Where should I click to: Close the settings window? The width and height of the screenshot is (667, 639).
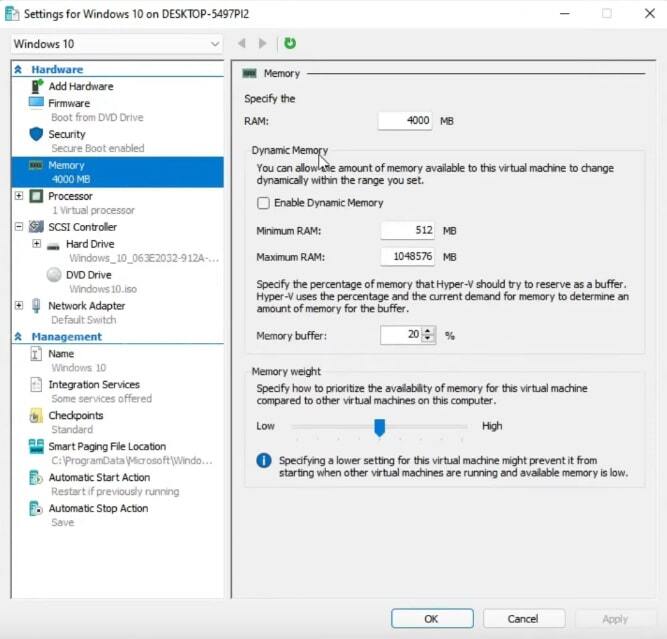tap(650, 14)
